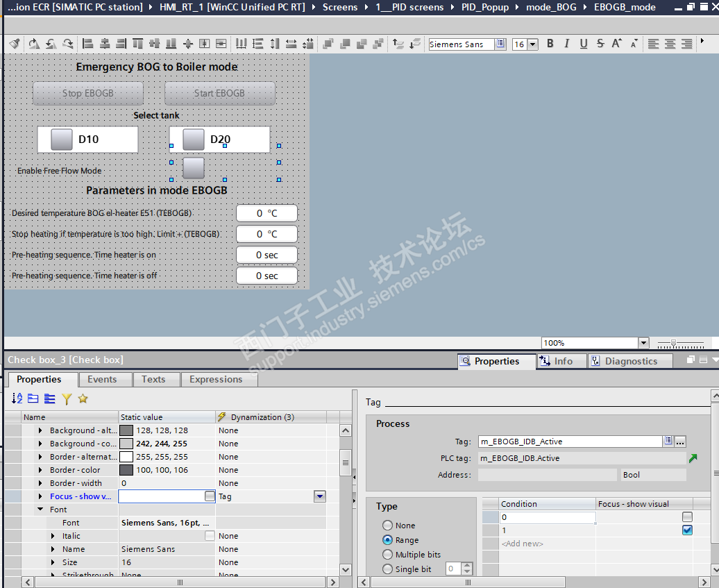This screenshot has height=588, width=719.
Task: Click the tag browse ellipsis button
Action: [680, 442]
